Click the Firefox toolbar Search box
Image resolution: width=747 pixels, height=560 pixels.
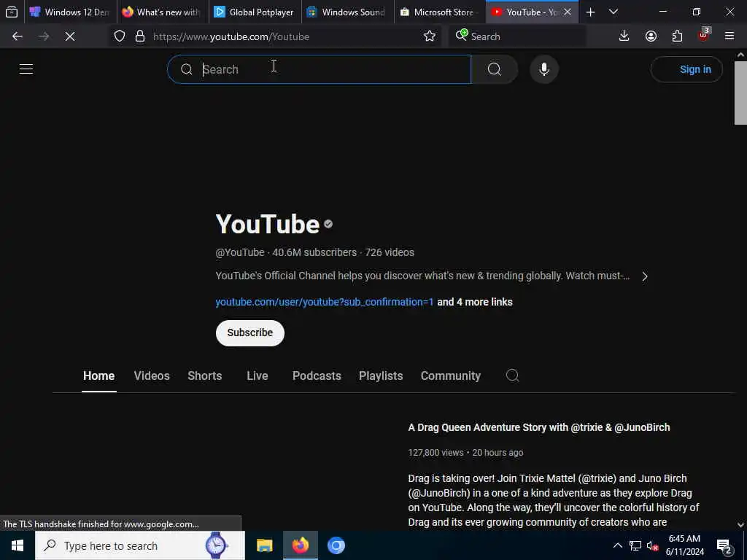(517, 36)
